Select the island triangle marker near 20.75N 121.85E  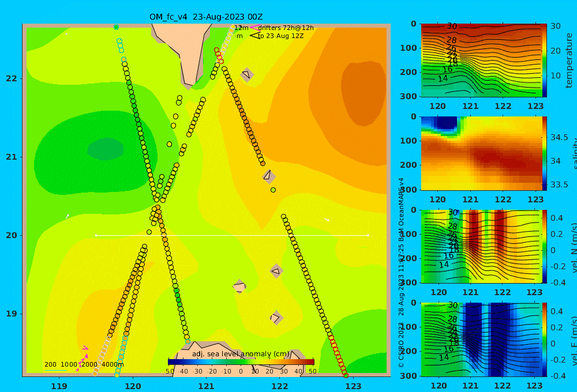click(x=269, y=176)
